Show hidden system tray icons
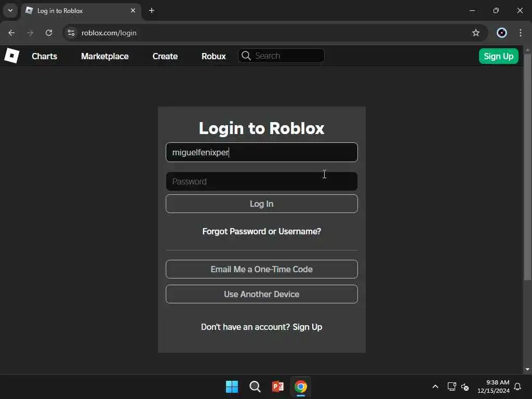 pos(435,387)
